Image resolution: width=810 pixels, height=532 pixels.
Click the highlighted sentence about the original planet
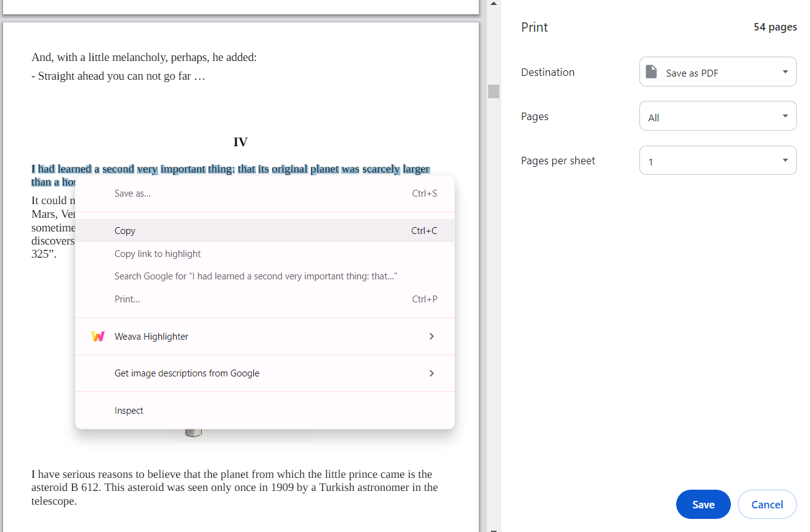[x=230, y=169]
